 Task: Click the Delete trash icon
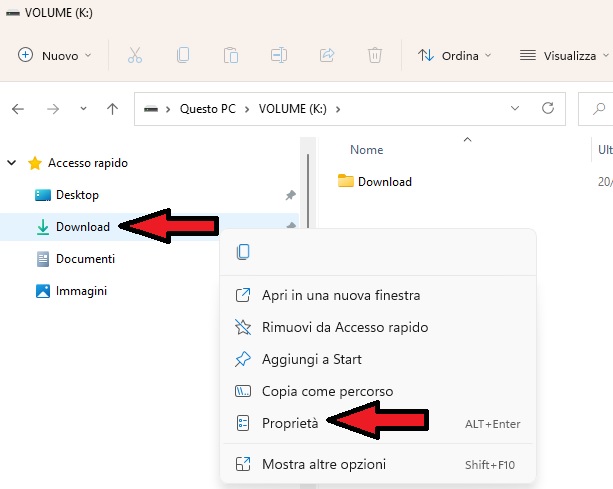point(375,55)
